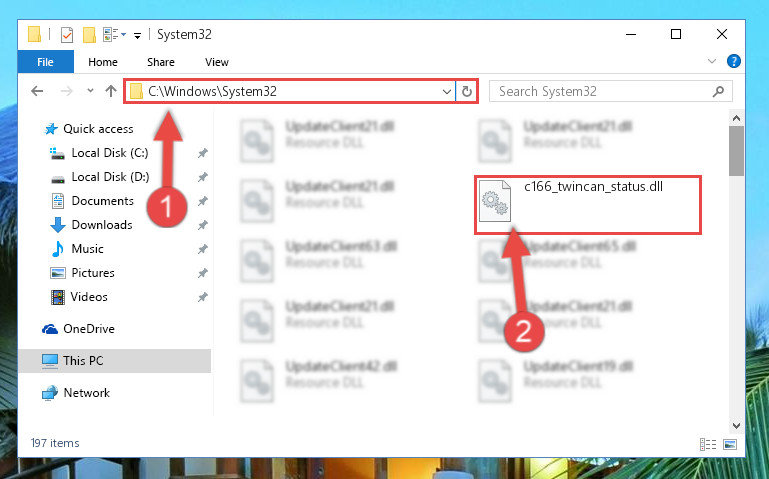Expand the ribbon with the chevron

[x=712, y=61]
